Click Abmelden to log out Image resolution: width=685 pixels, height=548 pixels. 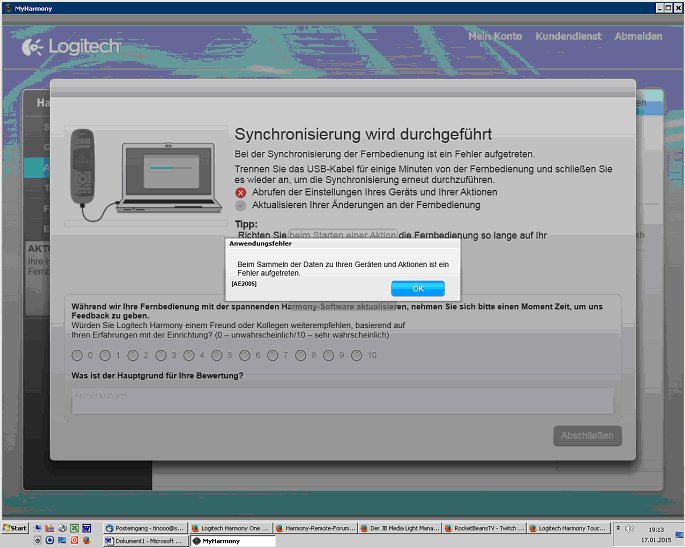point(638,36)
